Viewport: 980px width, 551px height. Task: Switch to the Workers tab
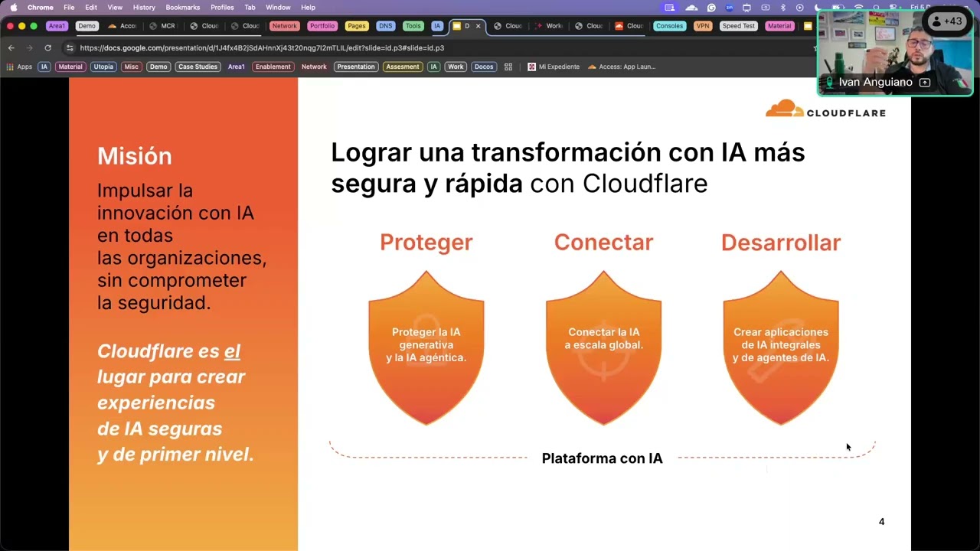coord(549,26)
